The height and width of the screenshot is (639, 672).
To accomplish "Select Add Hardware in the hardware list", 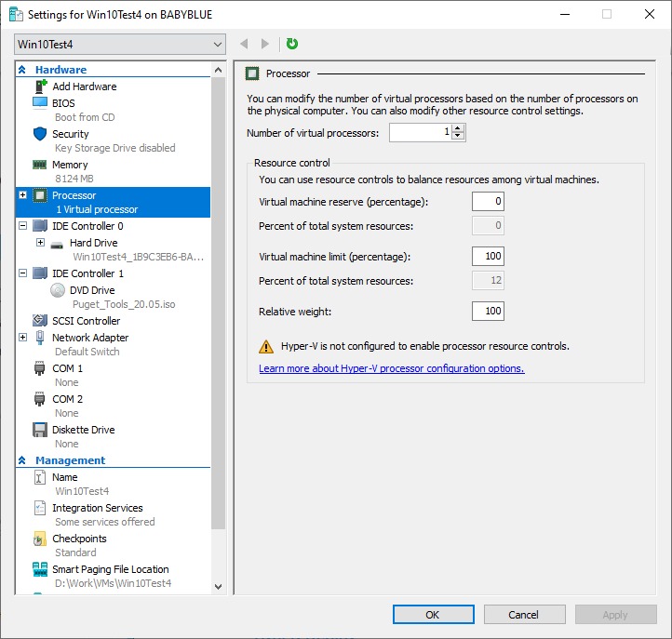I will click(x=84, y=87).
